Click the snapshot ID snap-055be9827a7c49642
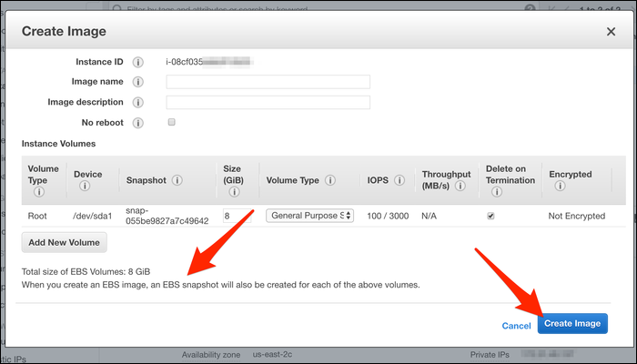Image resolution: width=637 pixels, height=364 pixels. (x=167, y=216)
